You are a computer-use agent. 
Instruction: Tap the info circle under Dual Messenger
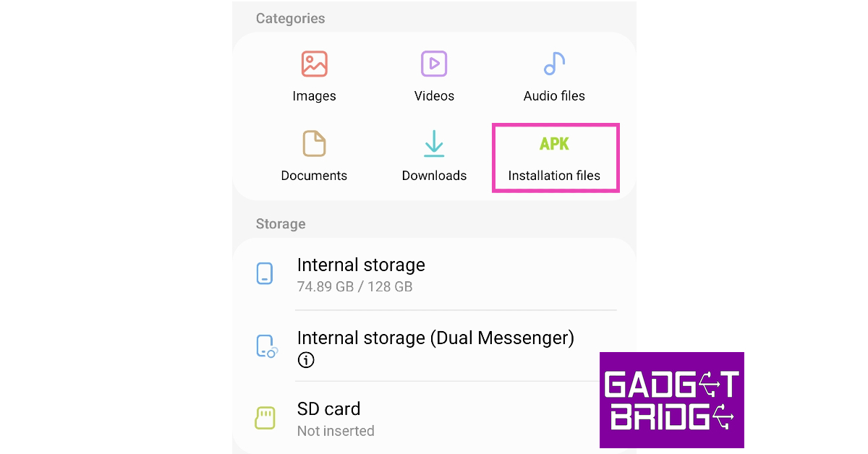(x=306, y=360)
